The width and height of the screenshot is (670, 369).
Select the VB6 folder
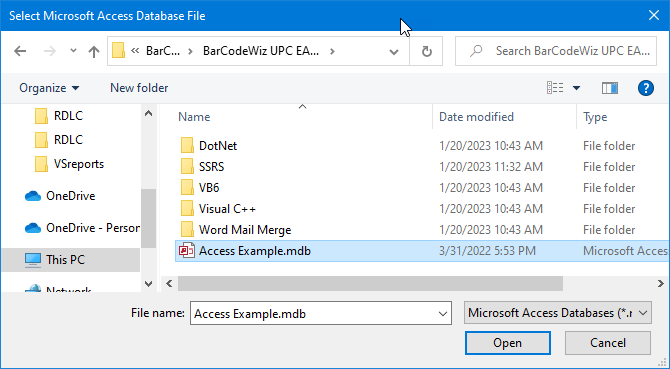point(209,188)
